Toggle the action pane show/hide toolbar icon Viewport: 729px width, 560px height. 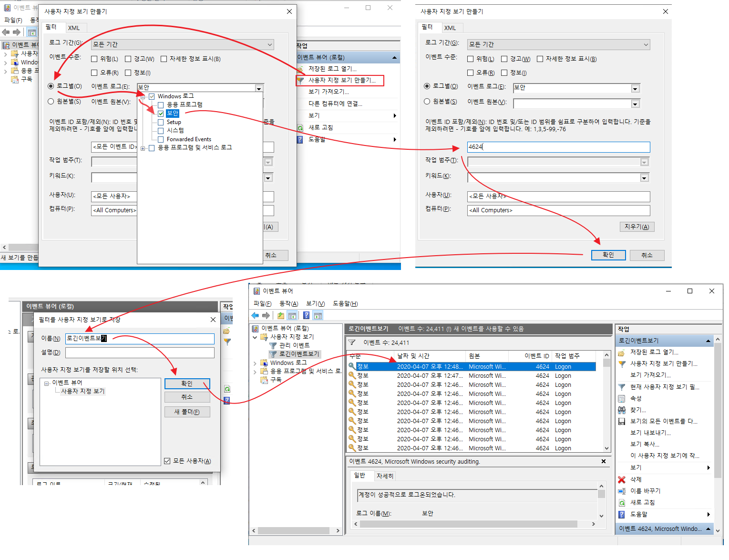[318, 315]
